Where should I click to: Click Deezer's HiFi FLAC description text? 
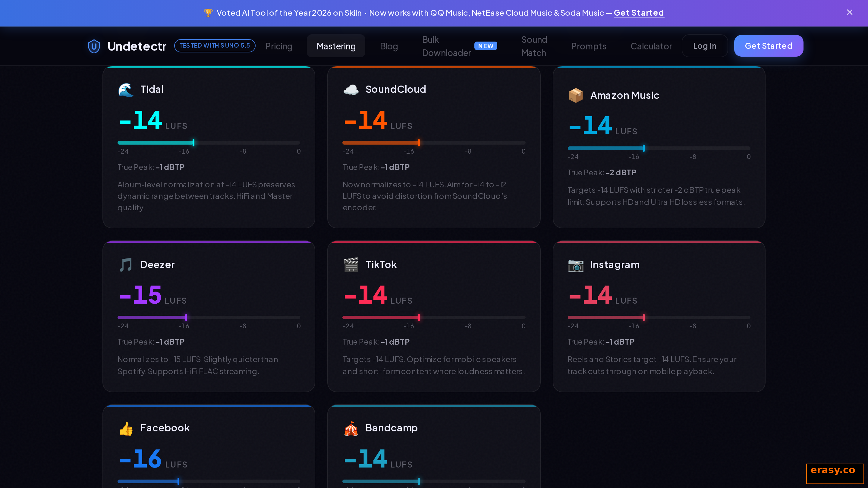click(198, 365)
